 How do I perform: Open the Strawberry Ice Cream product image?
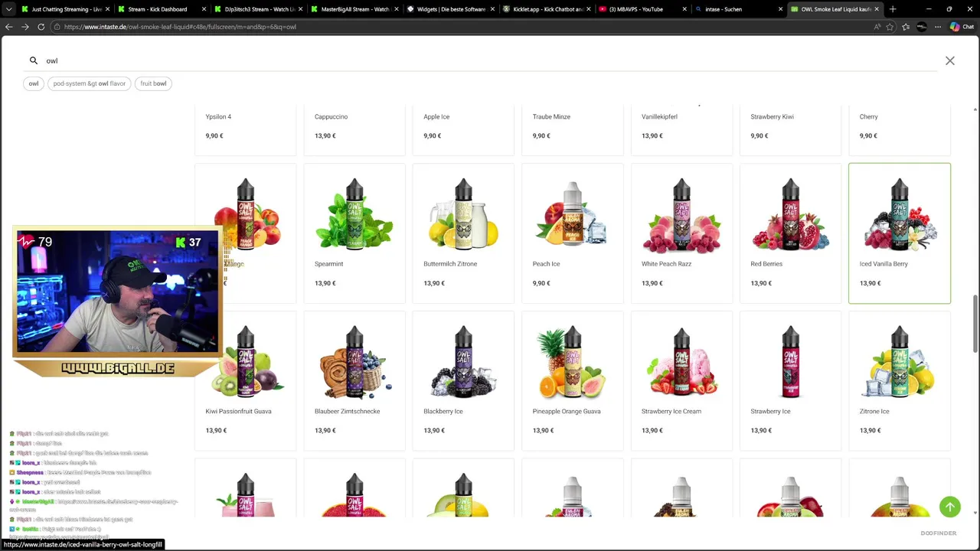pos(681,362)
